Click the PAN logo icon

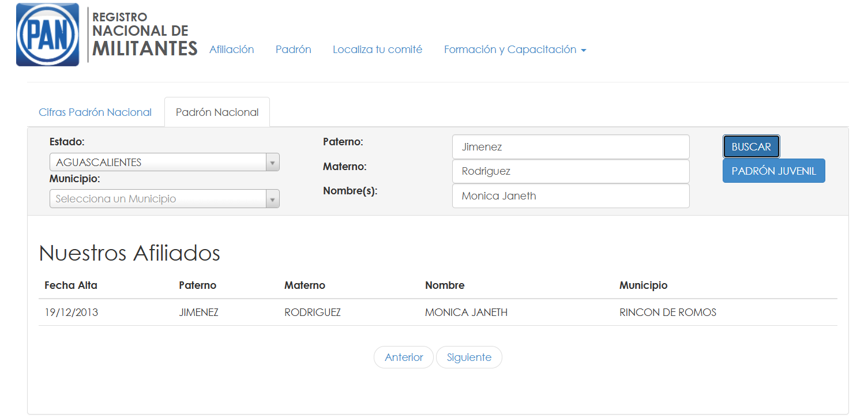click(47, 35)
